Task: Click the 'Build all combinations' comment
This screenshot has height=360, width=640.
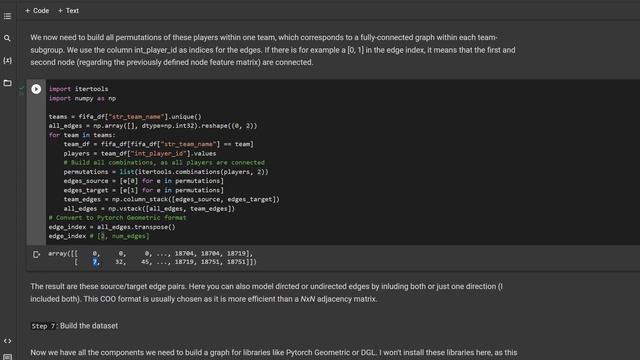Action: pyautogui.click(x=164, y=162)
